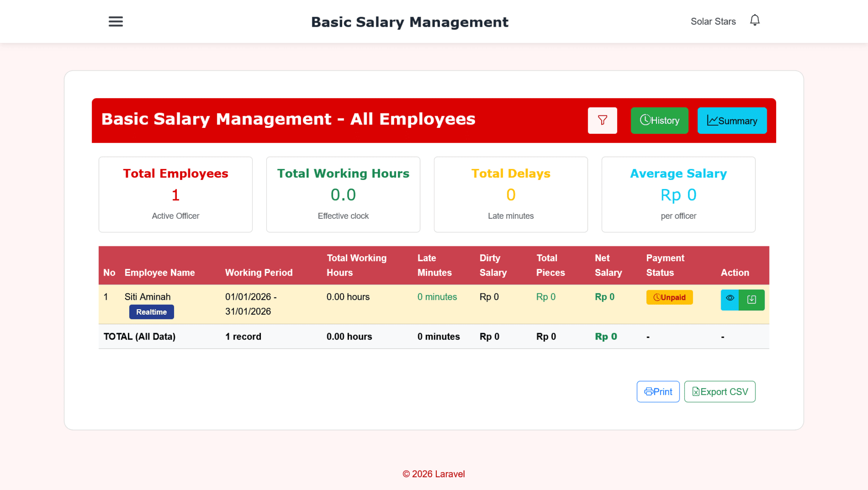Open the hamburger navigation menu
This screenshot has width=868, height=490.
pos(116,22)
